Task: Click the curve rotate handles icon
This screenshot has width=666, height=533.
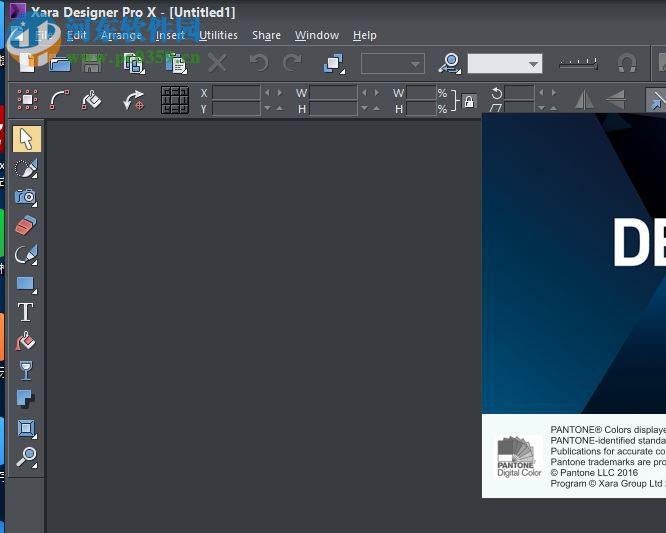Action: (59, 100)
